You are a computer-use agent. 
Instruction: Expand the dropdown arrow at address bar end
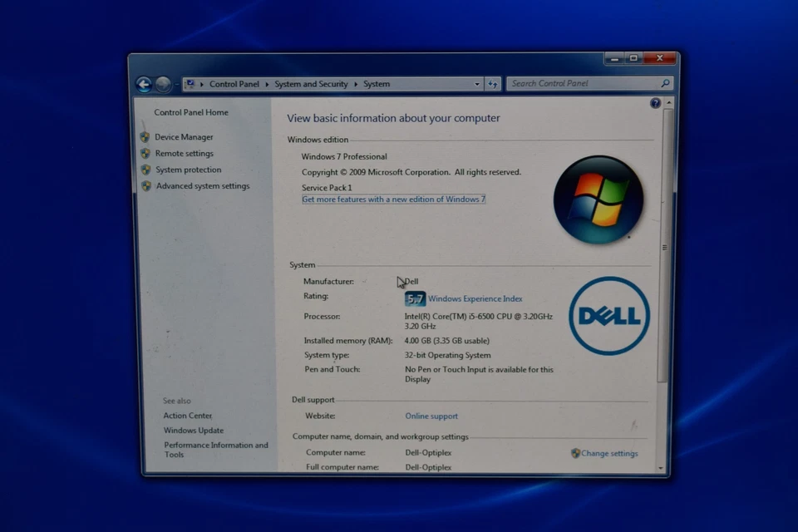click(476, 84)
